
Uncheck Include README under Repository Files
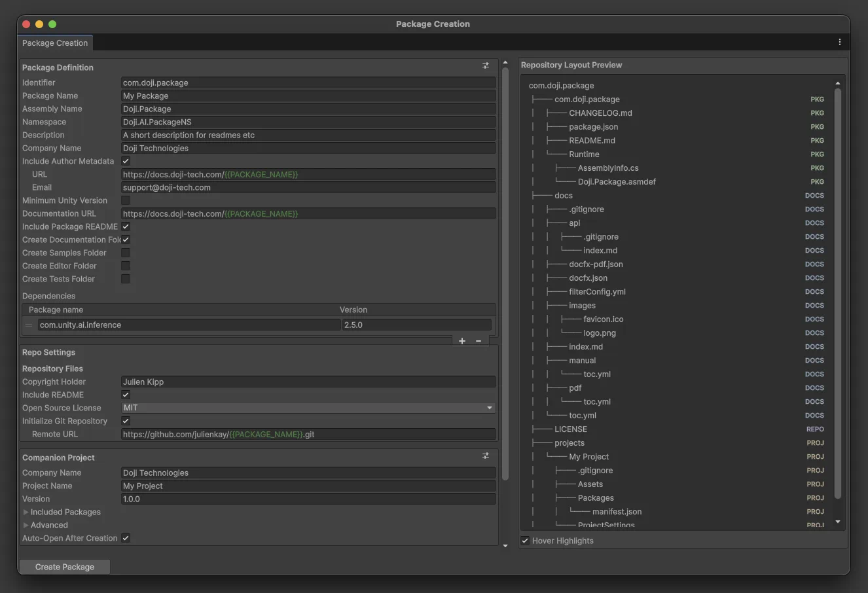126,395
